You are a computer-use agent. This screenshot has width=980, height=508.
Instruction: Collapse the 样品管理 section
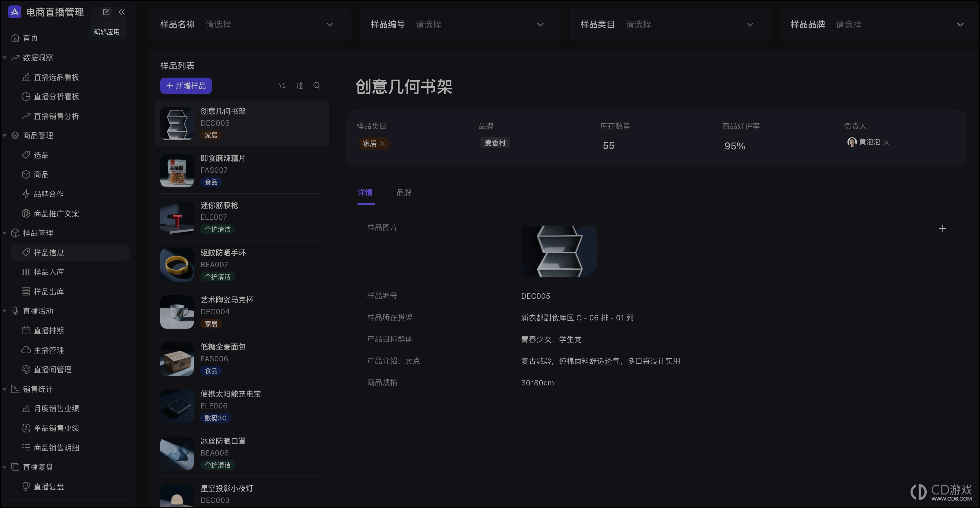4,233
